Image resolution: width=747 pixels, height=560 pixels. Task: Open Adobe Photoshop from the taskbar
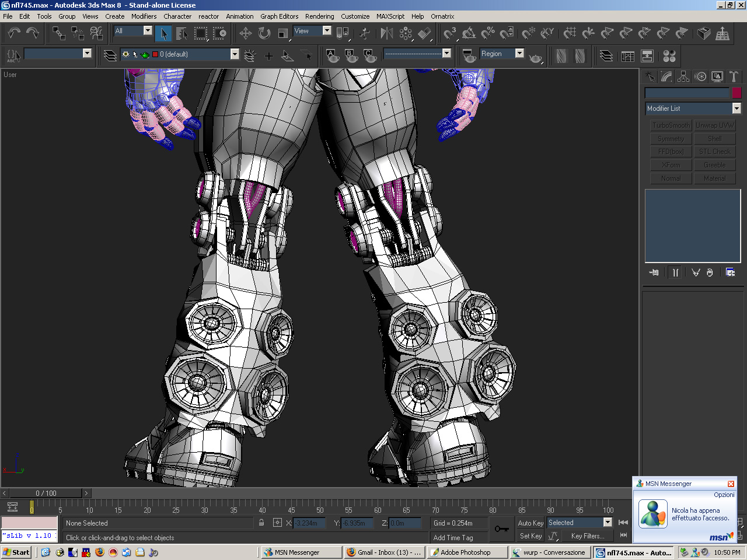click(466, 552)
